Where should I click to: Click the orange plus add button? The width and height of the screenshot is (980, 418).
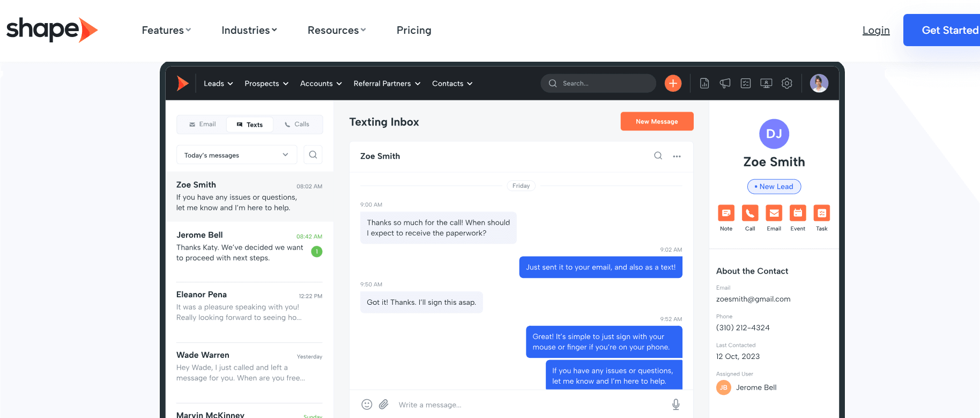coord(673,83)
